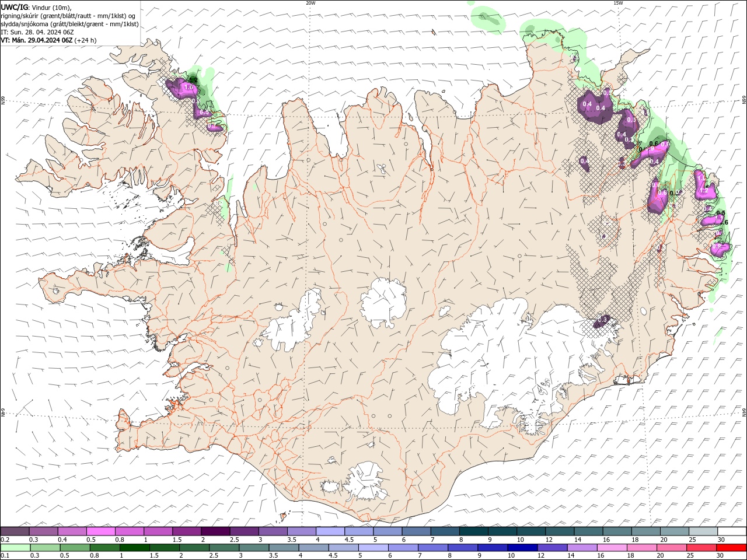Select the deep blue 10 rain legend swatch

pyautogui.click(x=522, y=548)
